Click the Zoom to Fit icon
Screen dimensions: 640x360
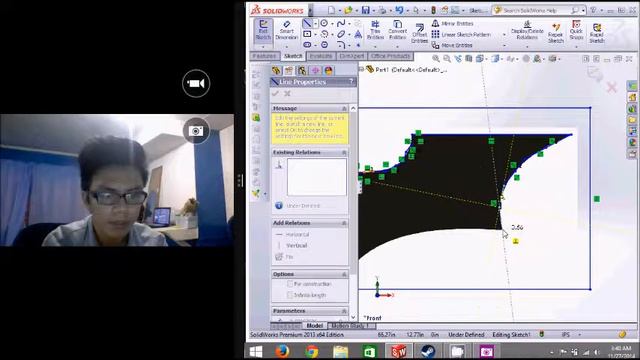436,59
